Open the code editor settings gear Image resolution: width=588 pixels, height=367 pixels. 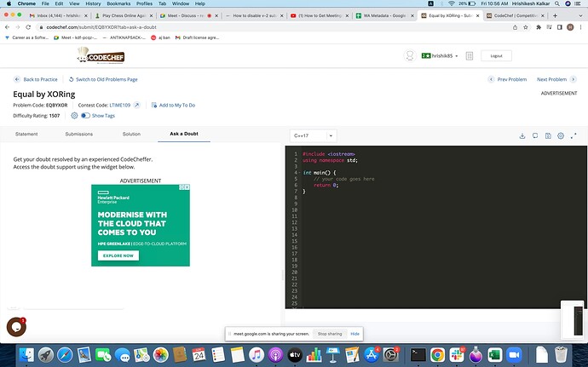tap(561, 135)
